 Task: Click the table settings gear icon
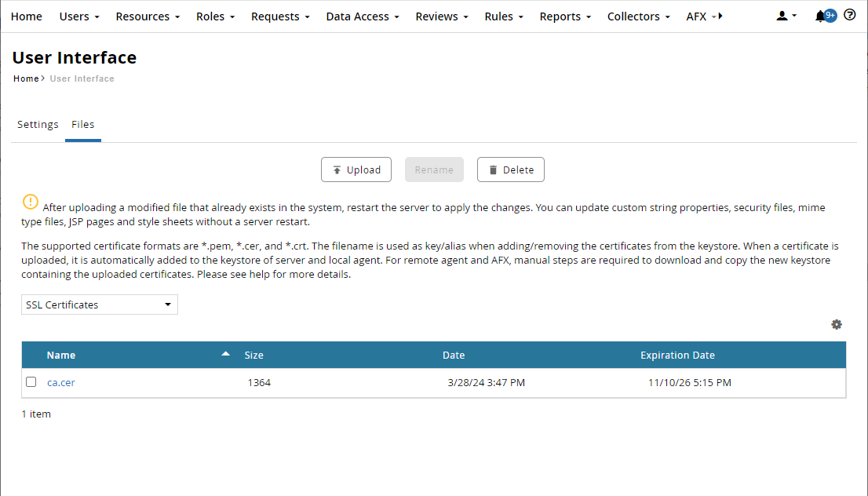837,324
